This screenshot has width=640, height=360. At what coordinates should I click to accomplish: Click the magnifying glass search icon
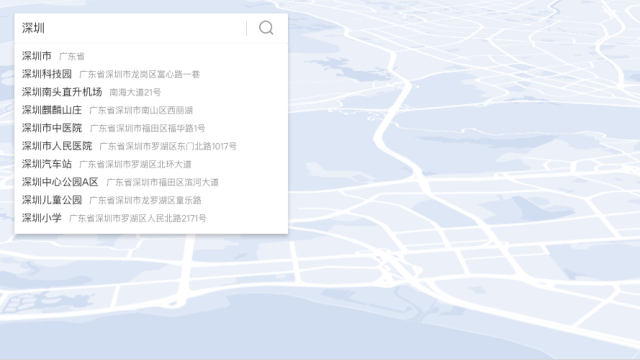[x=266, y=28]
